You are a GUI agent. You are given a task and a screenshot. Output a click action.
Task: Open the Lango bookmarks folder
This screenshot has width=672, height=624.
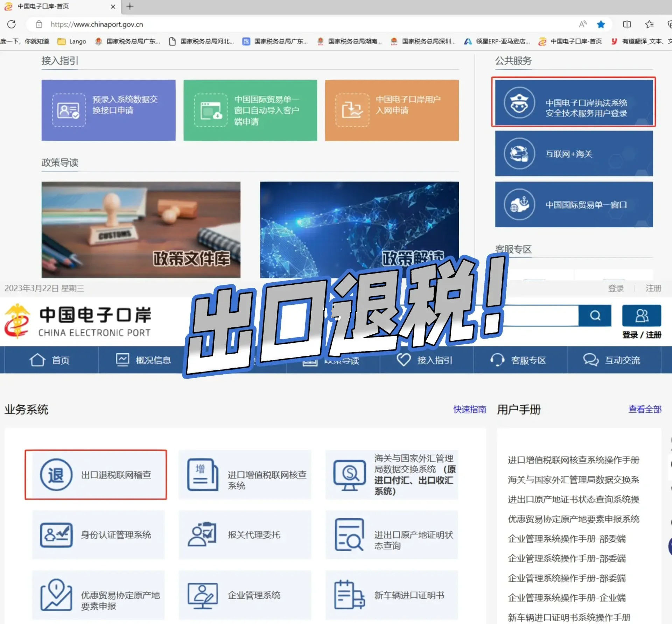point(72,41)
